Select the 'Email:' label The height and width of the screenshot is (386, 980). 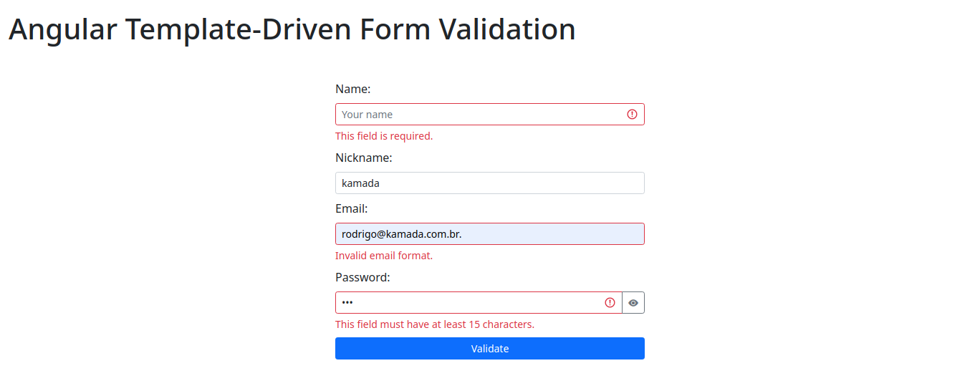pyautogui.click(x=351, y=209)
